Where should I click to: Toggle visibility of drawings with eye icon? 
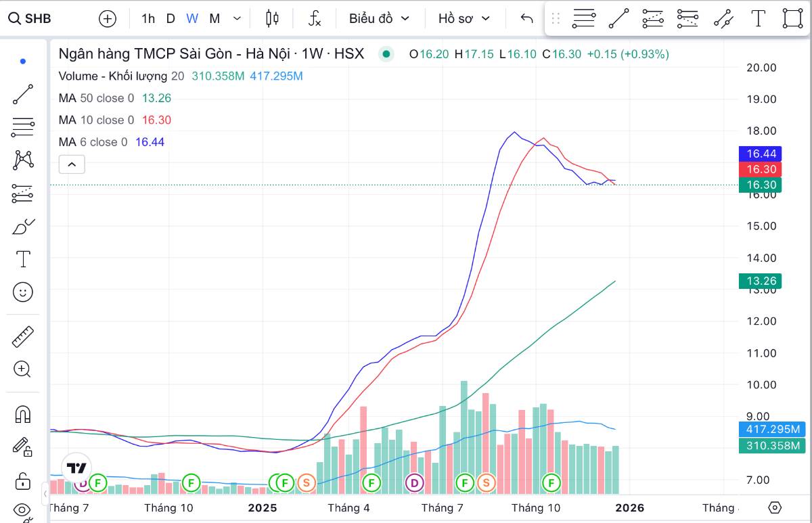pyautogui.click(x=23, y=509)
